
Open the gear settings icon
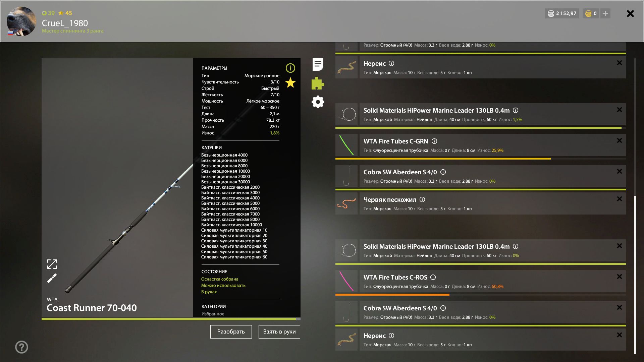click(x=318, y=102)
